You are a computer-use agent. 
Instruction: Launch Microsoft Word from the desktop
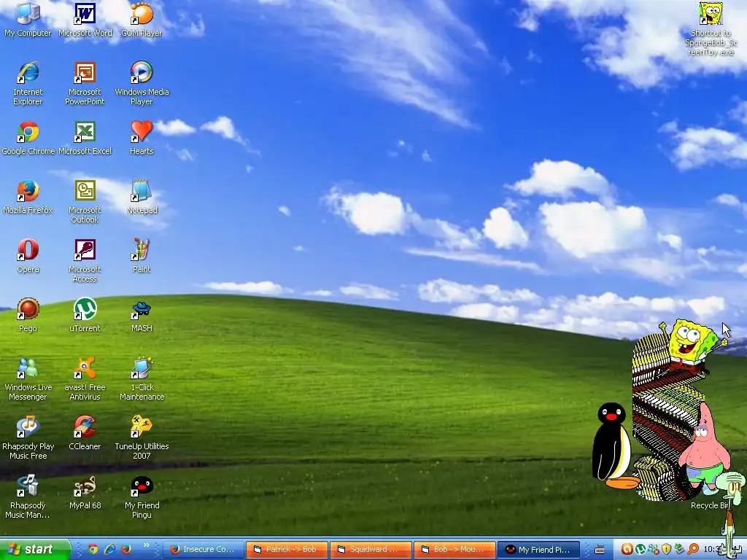[x=85, y=20]
